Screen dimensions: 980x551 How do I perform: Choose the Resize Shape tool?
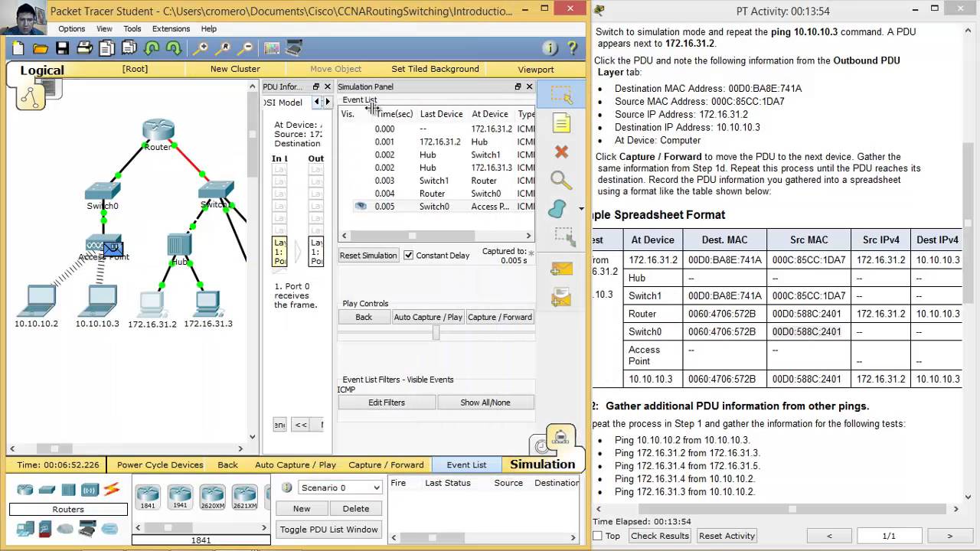coord(564,236)
